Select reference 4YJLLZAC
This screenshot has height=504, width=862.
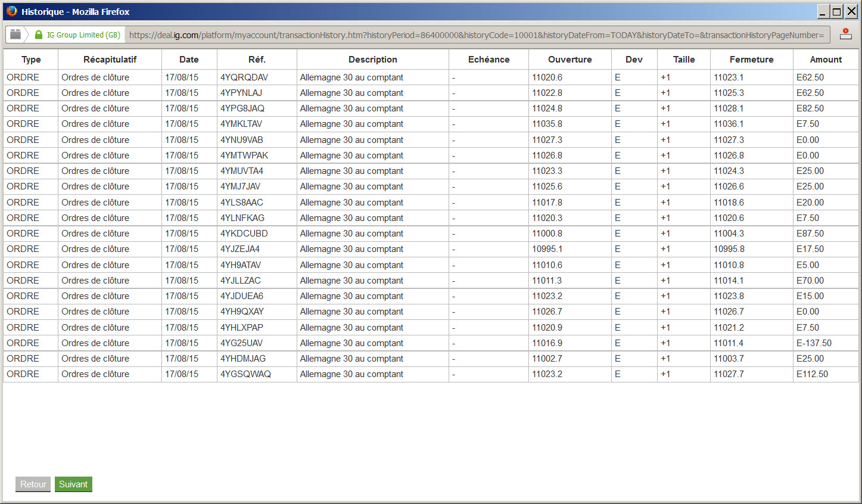(241, 281)
